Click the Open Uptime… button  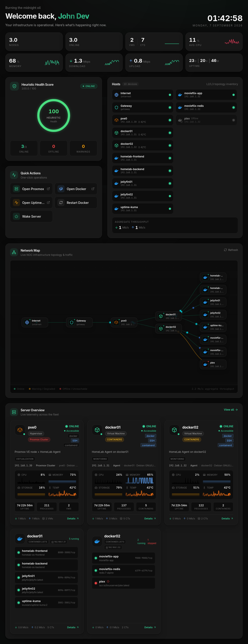tap(31, 203)
